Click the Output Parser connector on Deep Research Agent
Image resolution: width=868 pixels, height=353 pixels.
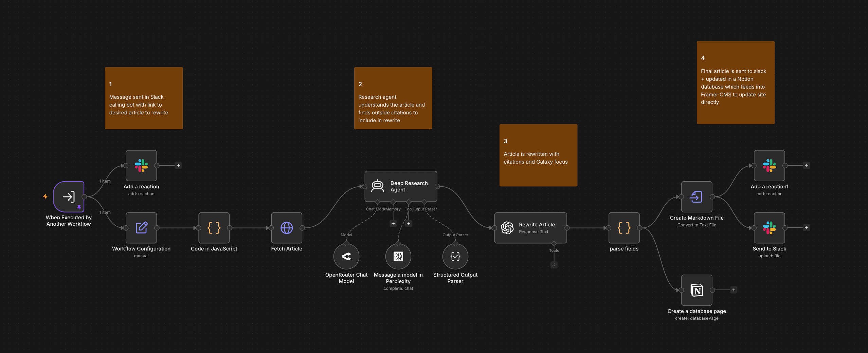[x=424, y=202]
